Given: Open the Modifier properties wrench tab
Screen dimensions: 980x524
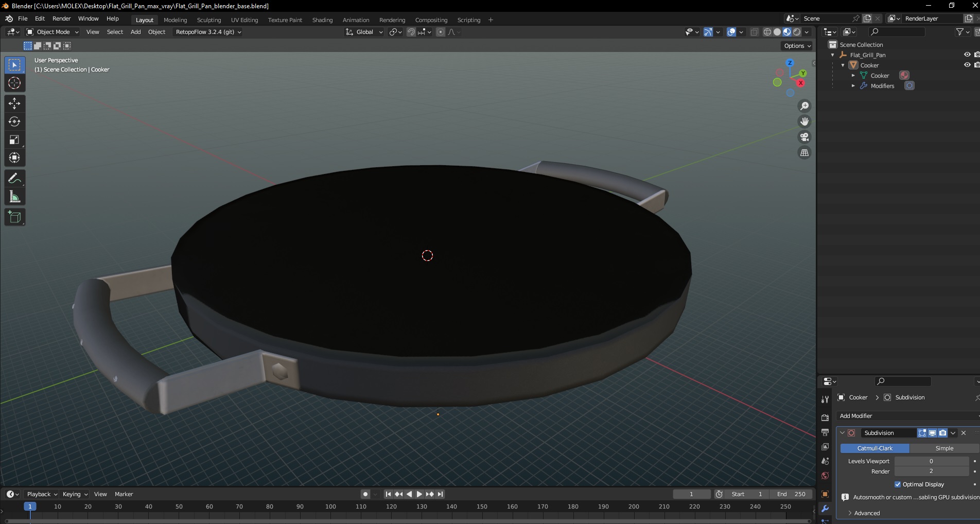Looking at the screenshot, I should coord(825,509).
